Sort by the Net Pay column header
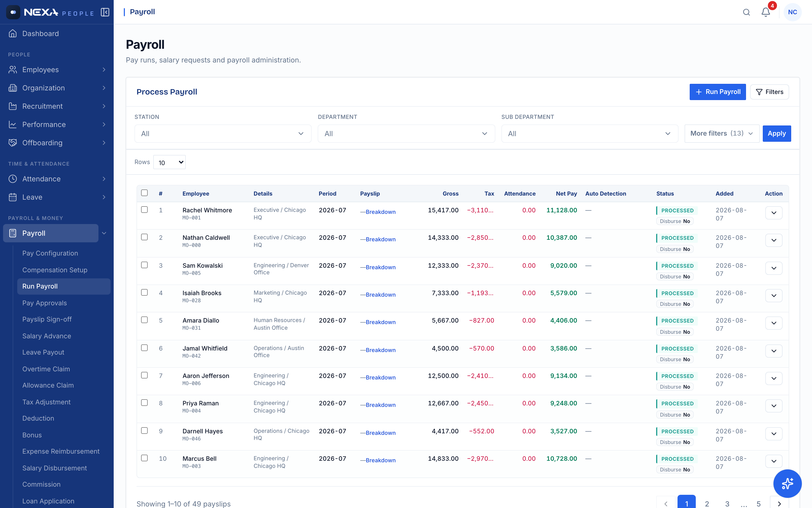 click(566, 194)
